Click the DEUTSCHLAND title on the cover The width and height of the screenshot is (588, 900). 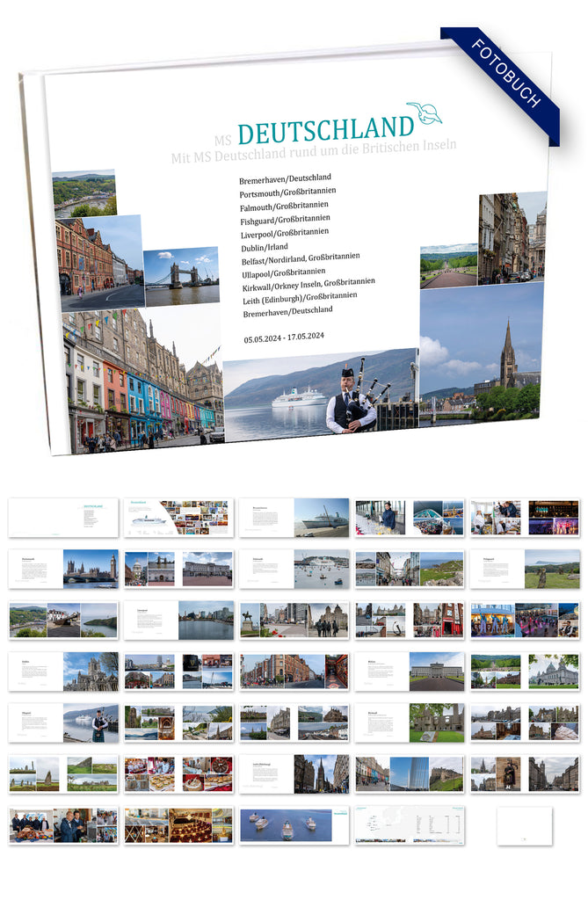click(x=324, y=131)
